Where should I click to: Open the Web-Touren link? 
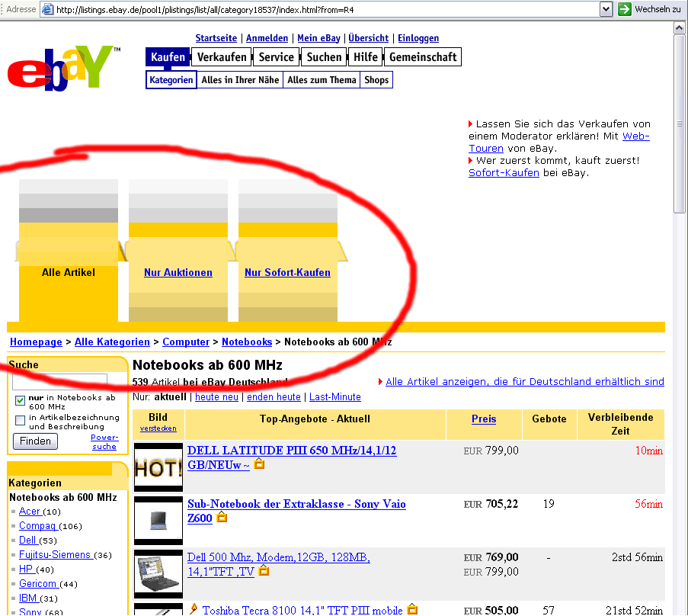coord(635,136)
